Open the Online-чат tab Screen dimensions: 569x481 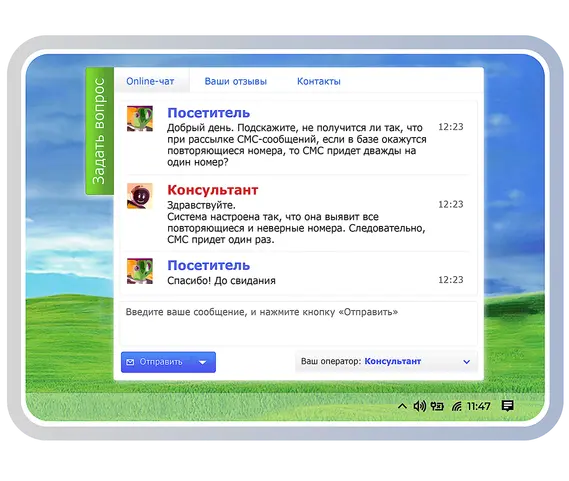click(150, 81)
